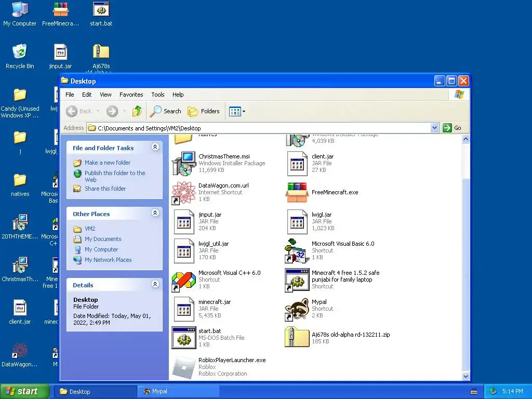
Task: Open My Computer link in Other Places
Action: [101, 249]
